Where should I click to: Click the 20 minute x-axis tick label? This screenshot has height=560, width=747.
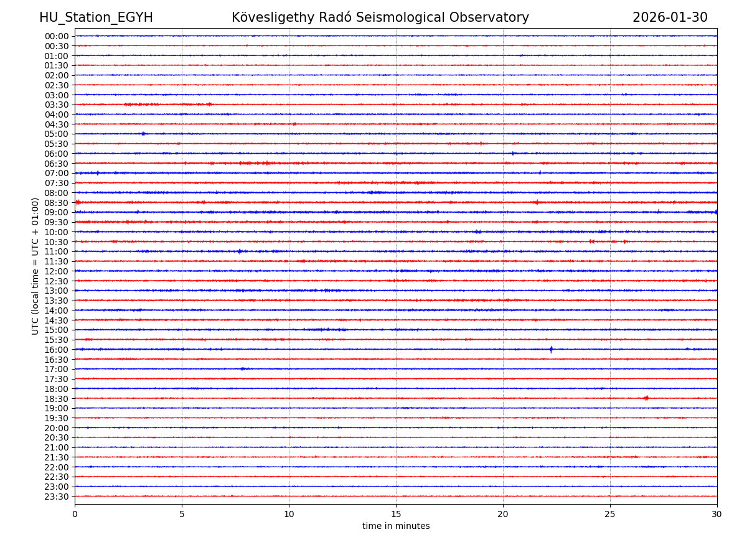click(503, 515)
